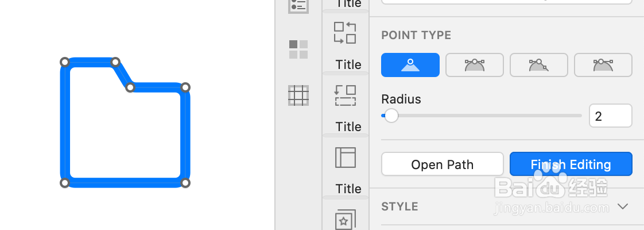The image size is (644, 230).
Task: Click the checklist icon in sidebar
Action: pos(298,6)
